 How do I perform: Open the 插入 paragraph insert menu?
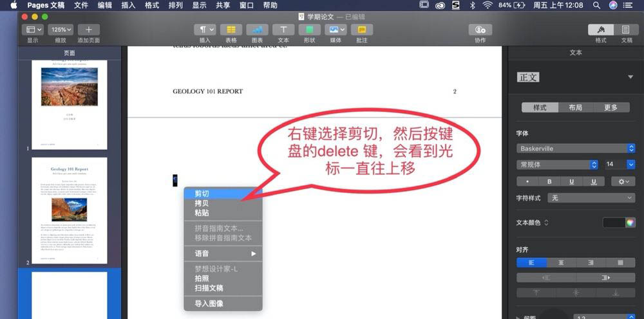tap(205, 30)
